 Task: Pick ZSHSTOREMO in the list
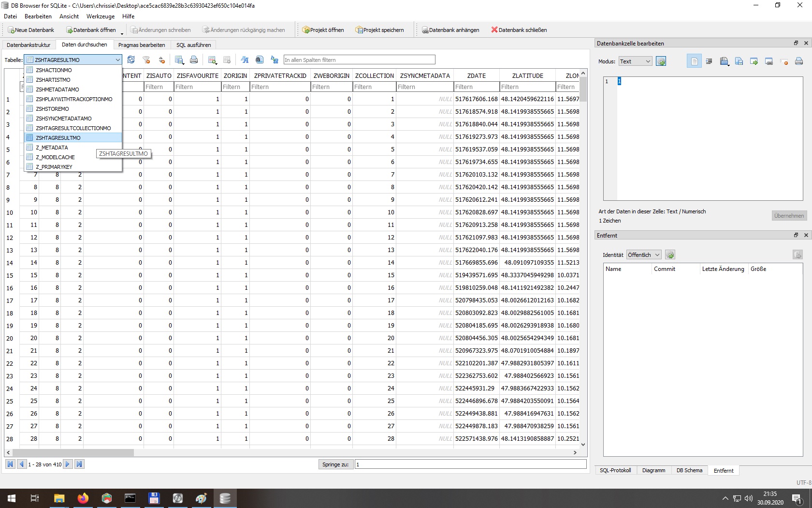pos(73,109)
